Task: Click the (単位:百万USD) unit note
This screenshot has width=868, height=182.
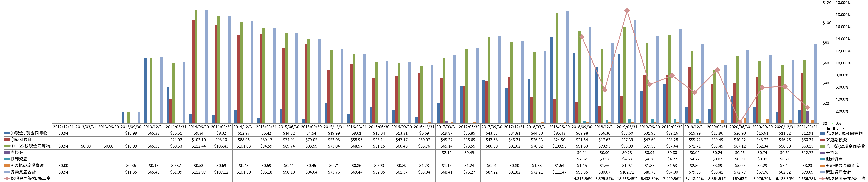Action: (x=835, y=128)
